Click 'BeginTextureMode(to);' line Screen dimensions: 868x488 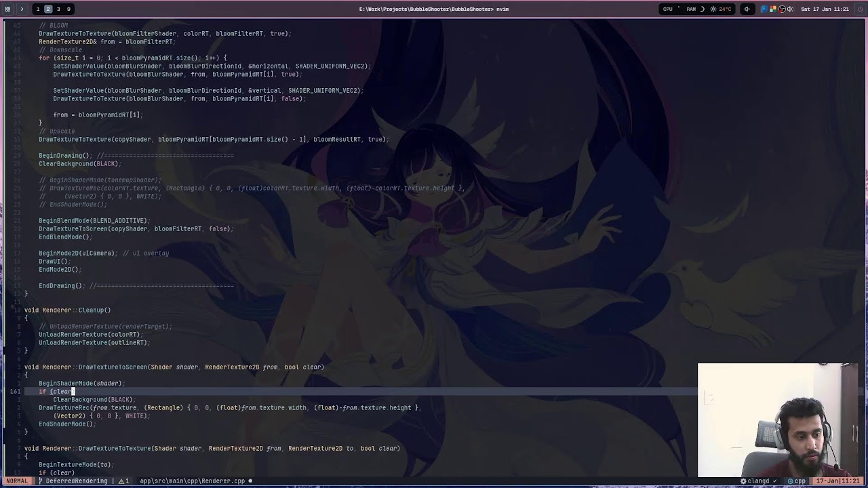[76, 465]
